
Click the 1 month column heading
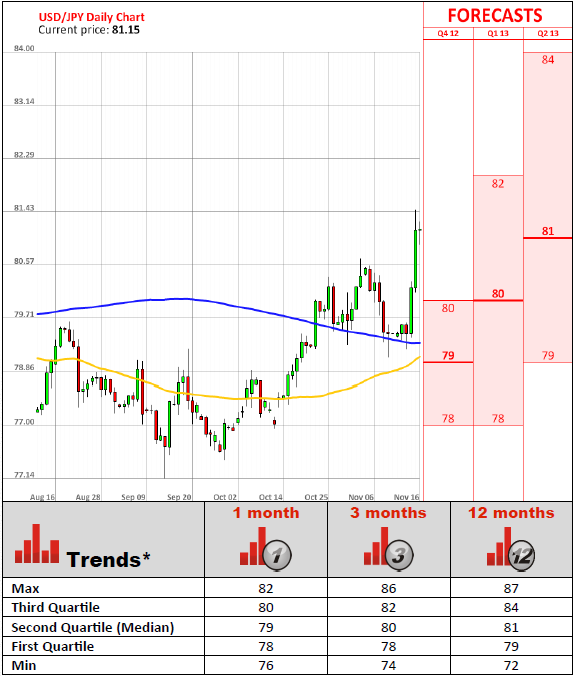coord(266,513)
